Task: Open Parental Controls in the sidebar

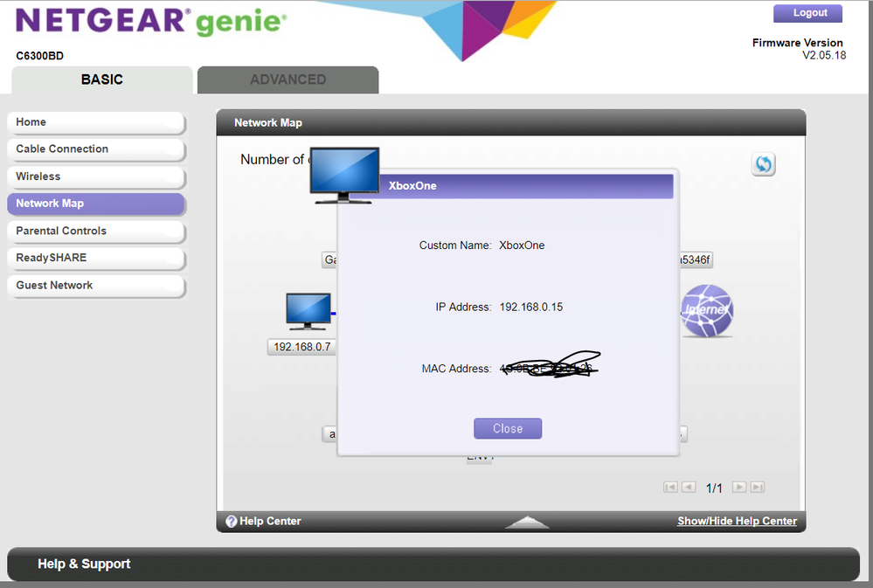Action: 95,232
